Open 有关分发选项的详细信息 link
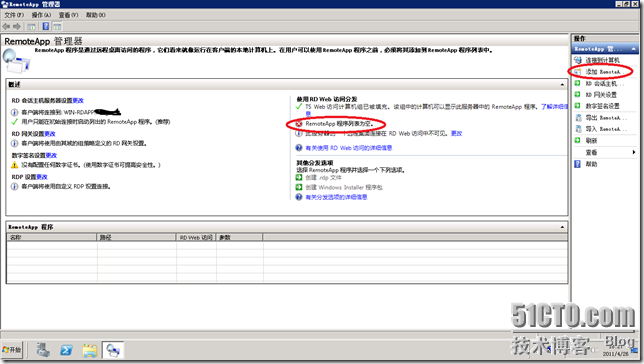644x364 pixels. (336, 197)
